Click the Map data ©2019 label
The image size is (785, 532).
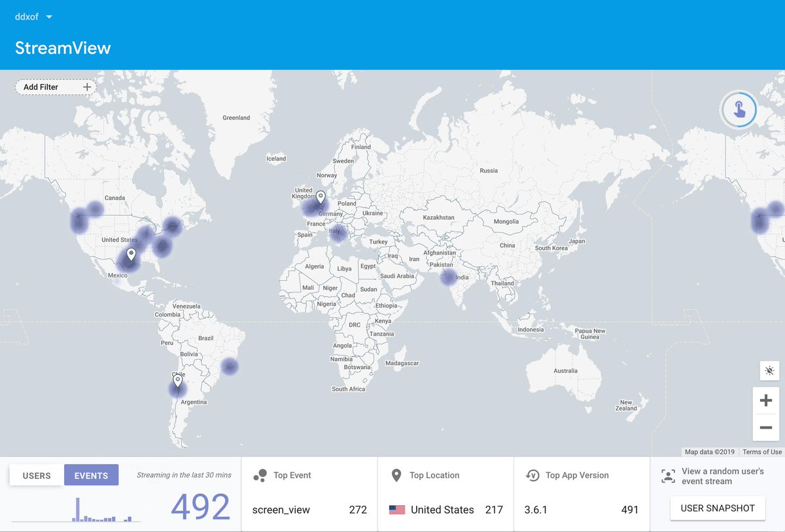click(710, 452)
